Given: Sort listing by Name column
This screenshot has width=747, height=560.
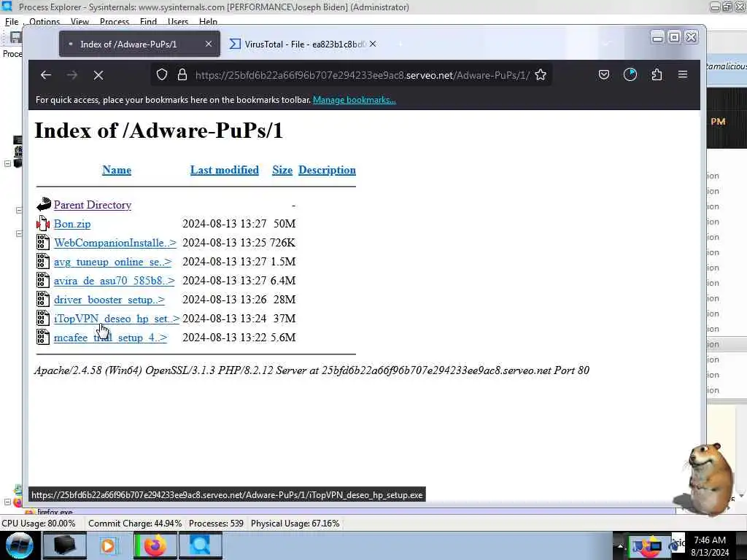Looking at the screenshot, I should click(x=117, y=170).
